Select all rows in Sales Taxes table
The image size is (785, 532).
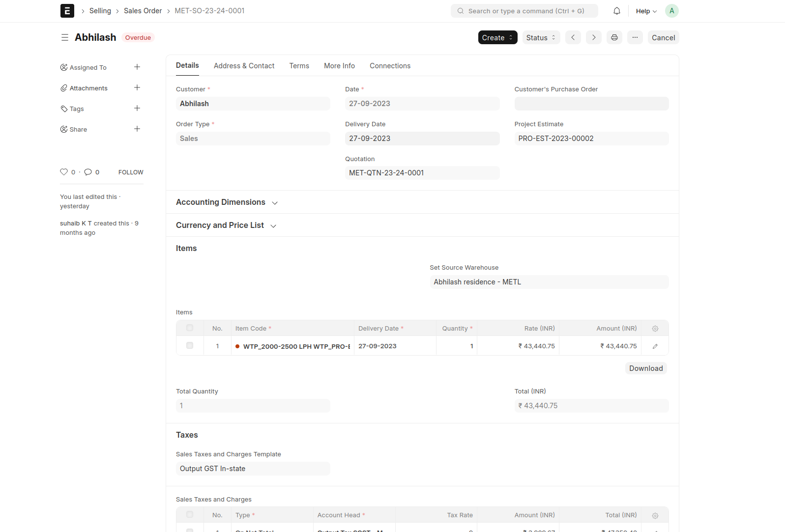[190, 515]
